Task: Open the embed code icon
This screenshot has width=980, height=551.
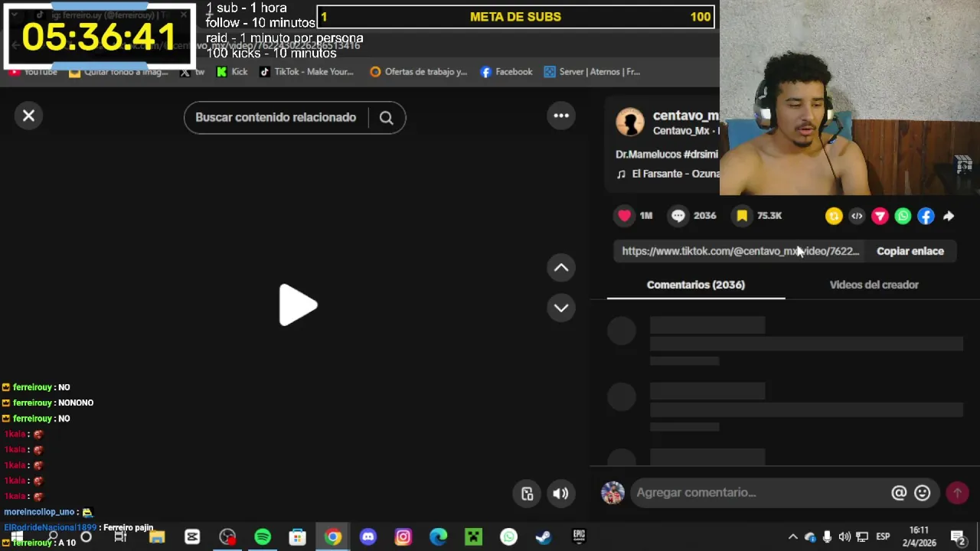Action: tap(857, 217)
